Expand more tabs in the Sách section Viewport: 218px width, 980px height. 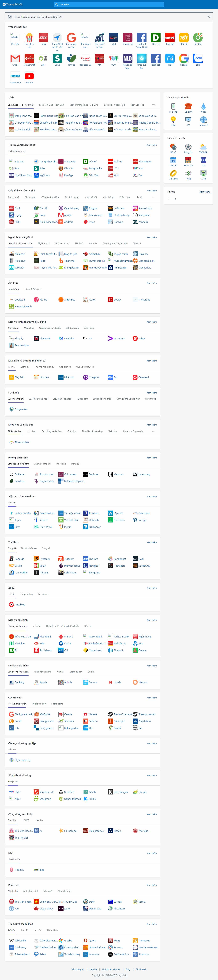[x=153, y=105]
